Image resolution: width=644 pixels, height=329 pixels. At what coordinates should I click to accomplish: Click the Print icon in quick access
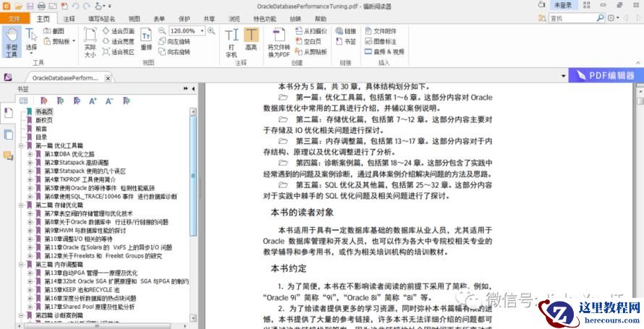point(41,7)
